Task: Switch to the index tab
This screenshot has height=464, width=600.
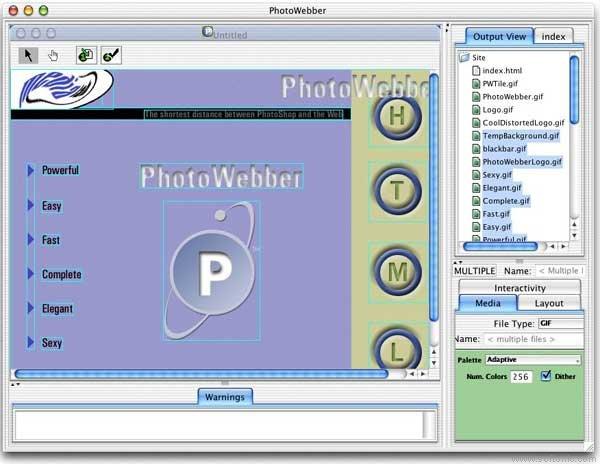Action: [x=553, y=37]
